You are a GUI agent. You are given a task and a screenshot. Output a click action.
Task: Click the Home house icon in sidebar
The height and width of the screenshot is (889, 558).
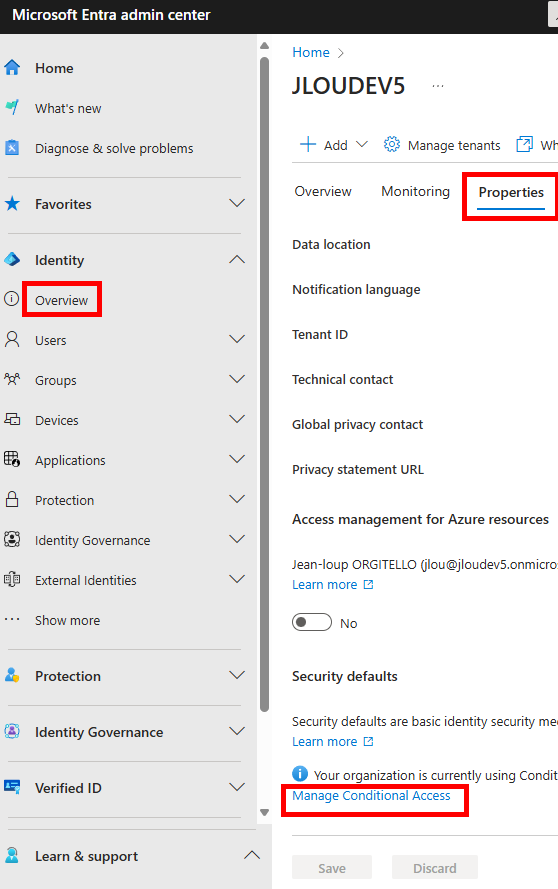(x=12, y=68)
